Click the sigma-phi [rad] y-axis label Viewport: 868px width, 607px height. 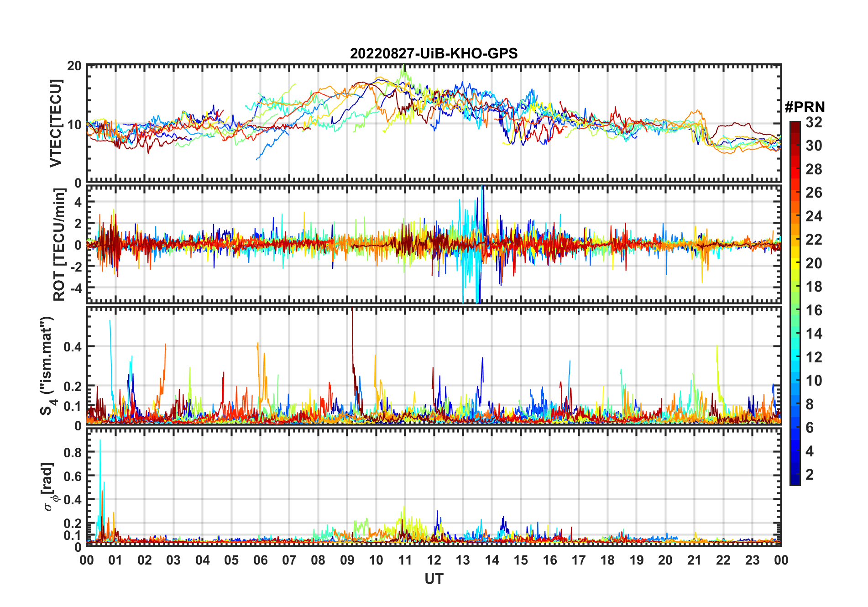pos(49,487)
